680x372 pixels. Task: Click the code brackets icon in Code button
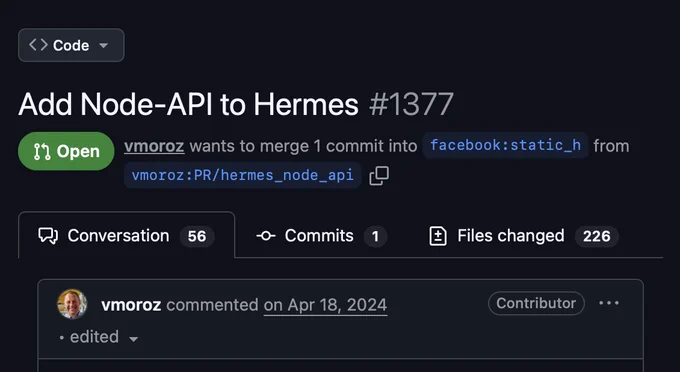click(x=38, y=45)
